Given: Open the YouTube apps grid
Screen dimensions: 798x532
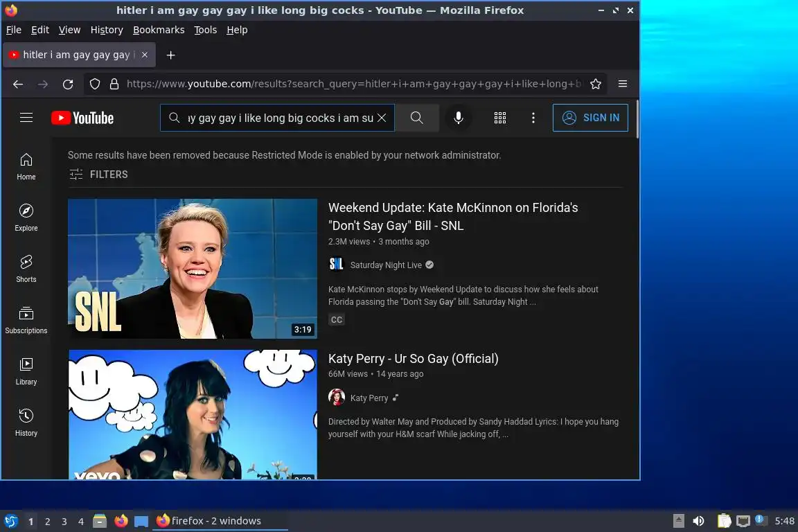Looking at the screenshot, I should click(499, 118).
